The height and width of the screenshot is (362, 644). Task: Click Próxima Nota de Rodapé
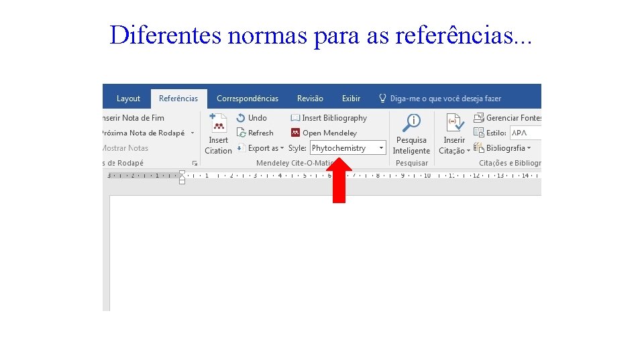[x=144, y=133]
